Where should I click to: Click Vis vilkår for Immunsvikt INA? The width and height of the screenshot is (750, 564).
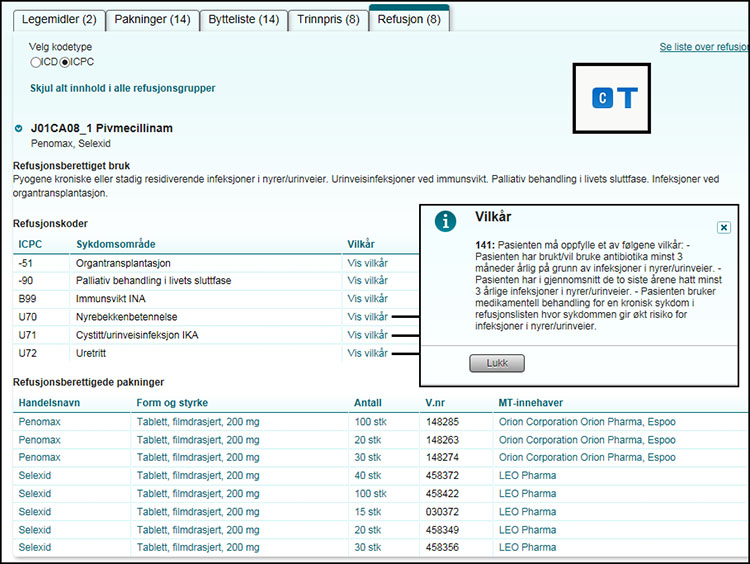coord(367,299)
